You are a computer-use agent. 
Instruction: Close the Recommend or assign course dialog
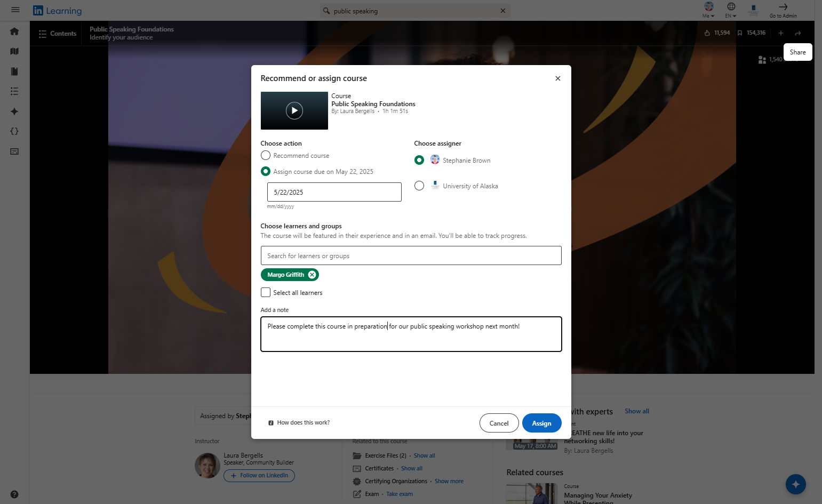click(x=558, y=78)
